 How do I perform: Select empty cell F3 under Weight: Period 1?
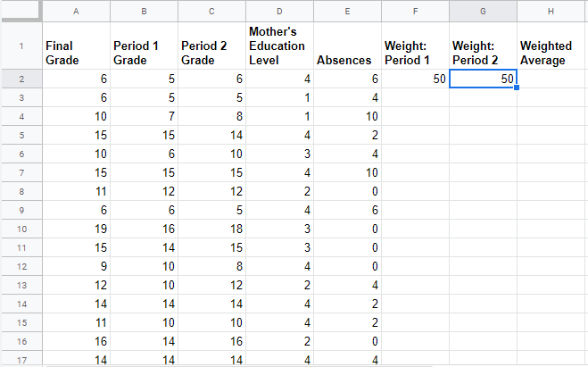[416, 97]
